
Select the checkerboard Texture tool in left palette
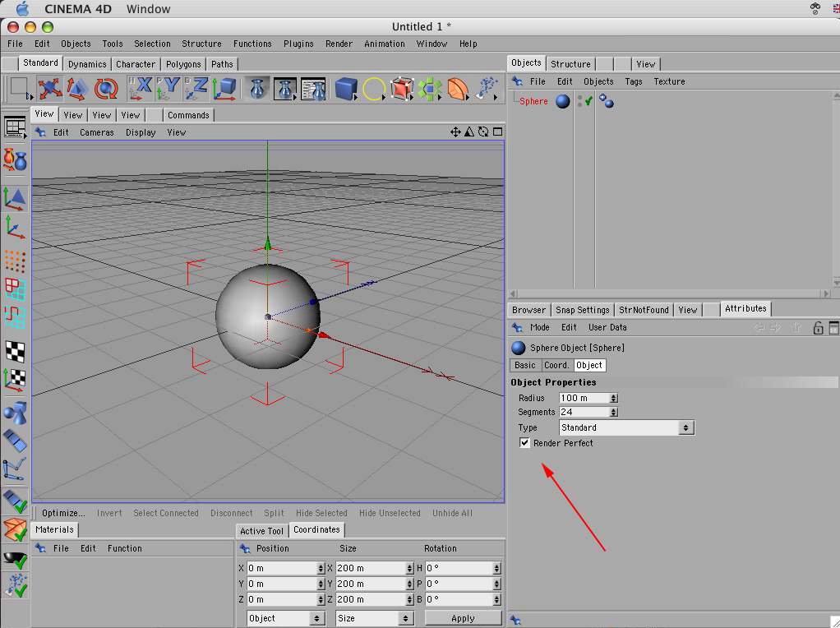(x=15, y=352)
